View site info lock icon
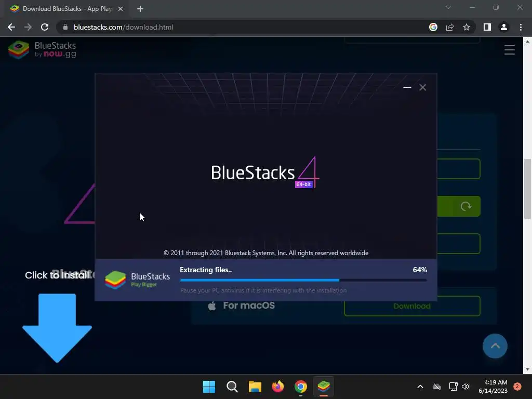532x399 pixels. pyautogui.click(x=65, y=27)
